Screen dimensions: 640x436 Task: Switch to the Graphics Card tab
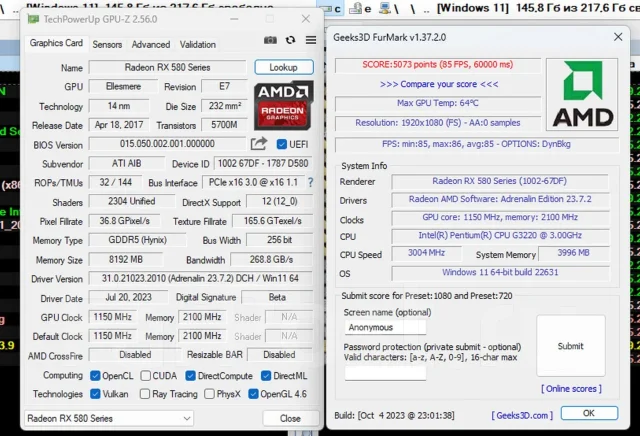click(x=56, y=43)
